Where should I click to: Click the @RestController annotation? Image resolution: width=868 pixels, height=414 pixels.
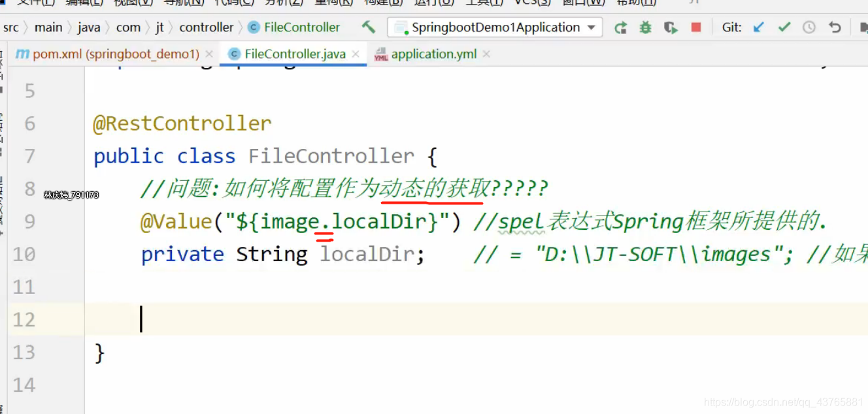pos(182,123)
